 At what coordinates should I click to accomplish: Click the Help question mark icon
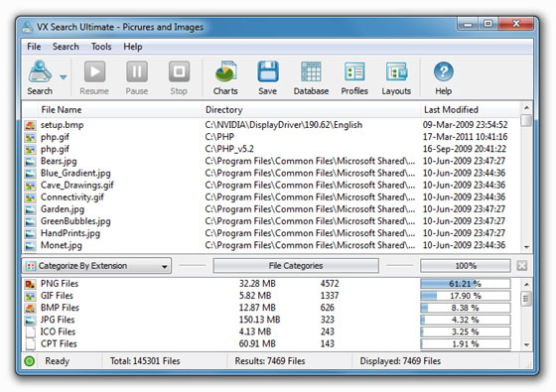click(x=444, y=71)
